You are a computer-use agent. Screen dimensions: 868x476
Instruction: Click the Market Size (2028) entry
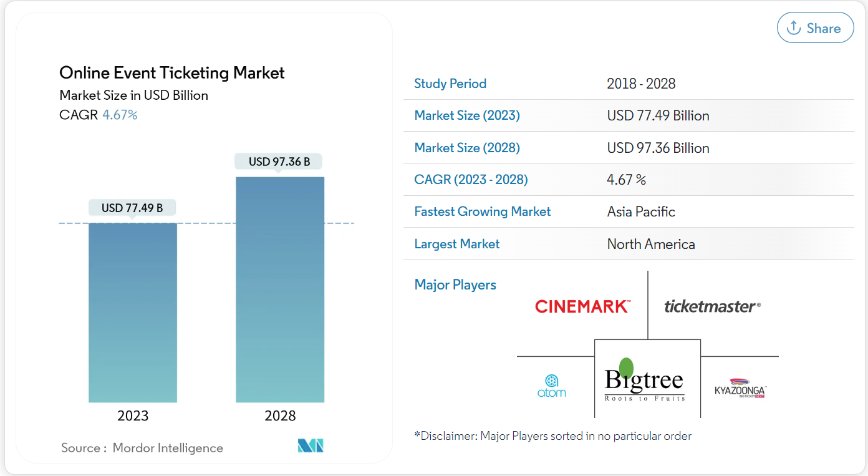tap(466, 147)
